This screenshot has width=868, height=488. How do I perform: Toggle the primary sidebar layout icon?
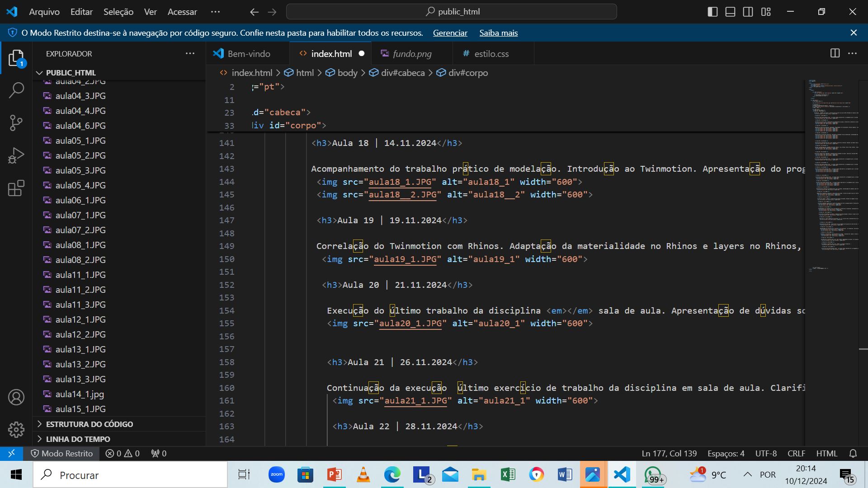point(712,12)
